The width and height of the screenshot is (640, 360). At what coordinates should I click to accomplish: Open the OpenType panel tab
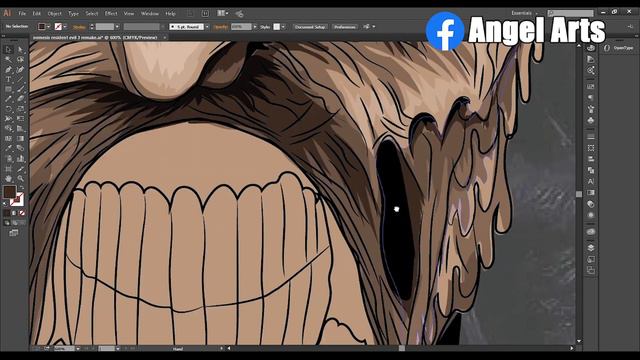coord(619,48)
